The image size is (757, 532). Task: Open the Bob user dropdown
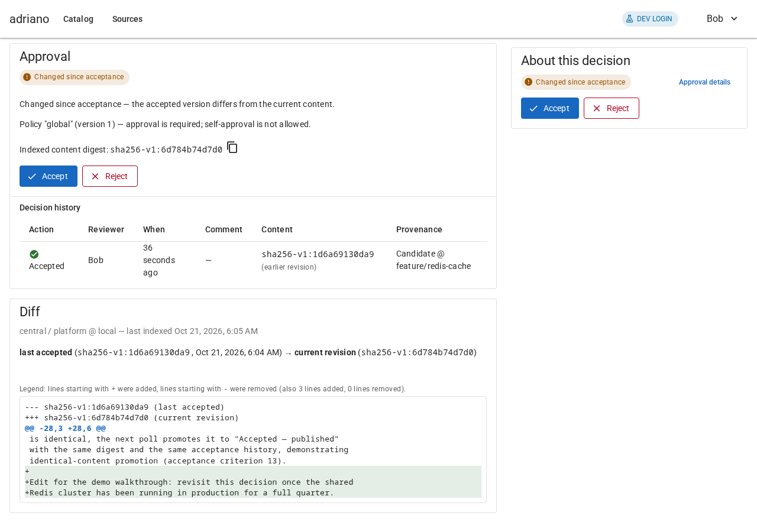[722, 19]
